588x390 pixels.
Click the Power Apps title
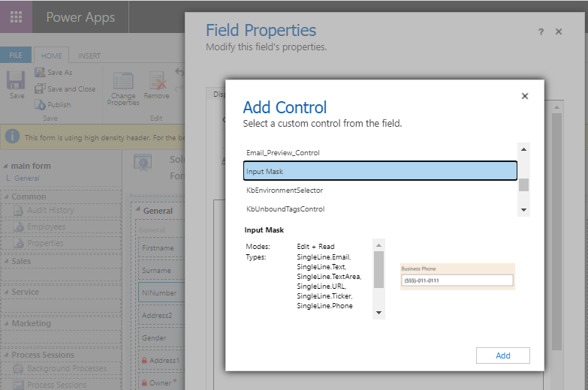(x=80, y=17)
